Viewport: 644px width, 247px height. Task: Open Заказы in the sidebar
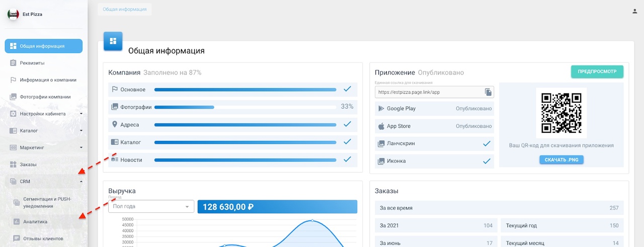coord(28,164)
